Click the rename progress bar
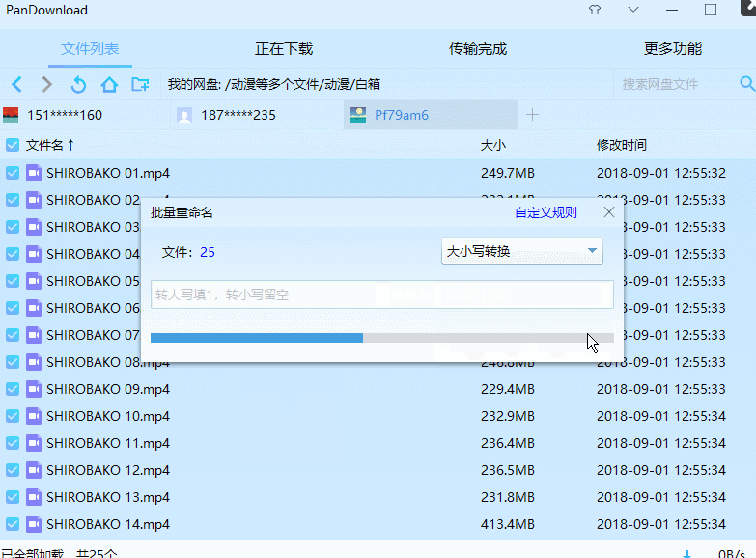 click(x=381, y=338)
